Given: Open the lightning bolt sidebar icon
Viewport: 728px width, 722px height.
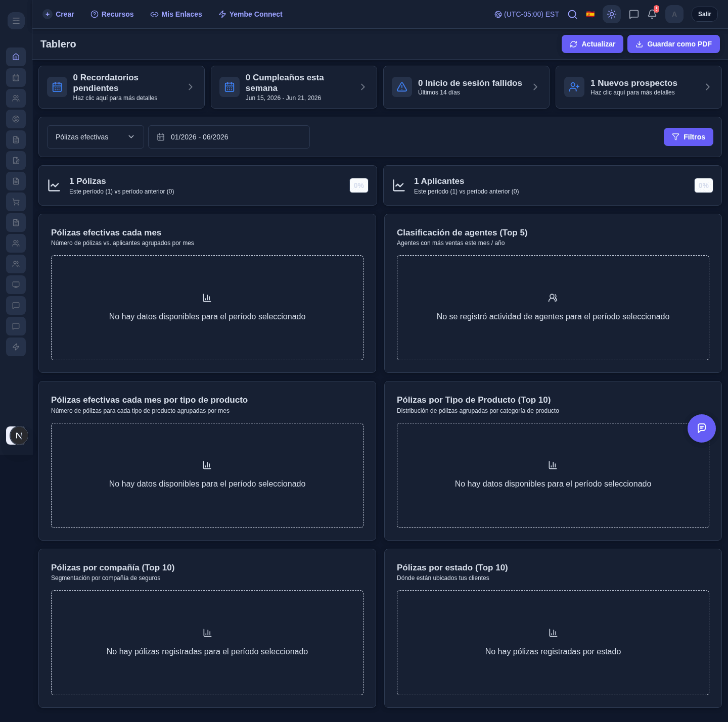Looking at the screenshot, I should (16, 347).
